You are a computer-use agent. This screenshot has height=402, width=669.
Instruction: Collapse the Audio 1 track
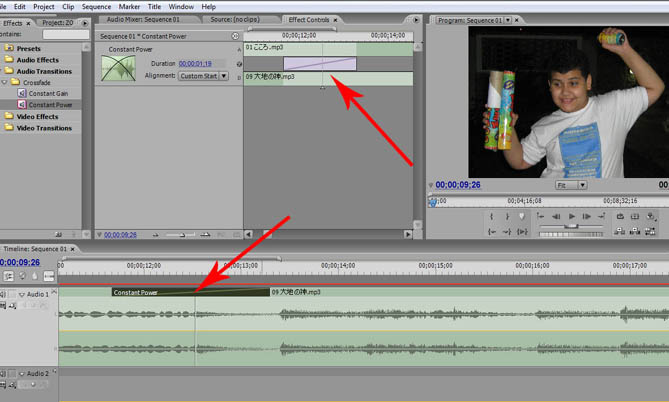[x=21, y=294]
